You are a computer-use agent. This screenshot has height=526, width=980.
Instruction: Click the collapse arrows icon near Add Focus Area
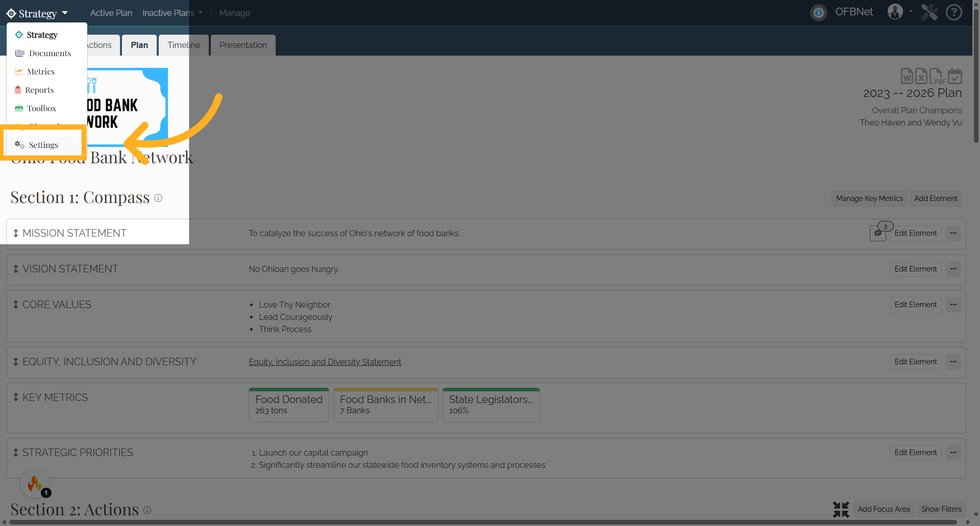(x=841, y=509)
